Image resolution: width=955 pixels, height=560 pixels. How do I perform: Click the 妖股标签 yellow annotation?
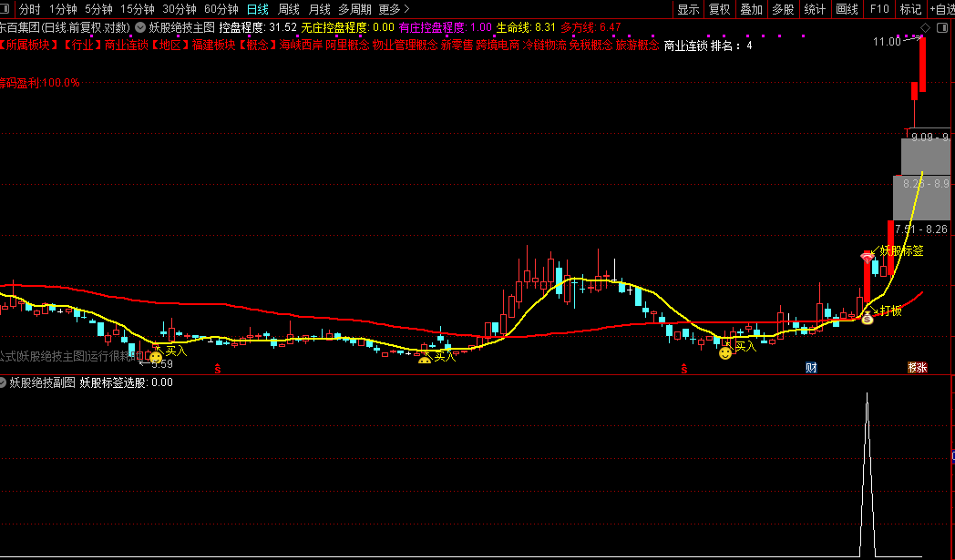(901, 250)
